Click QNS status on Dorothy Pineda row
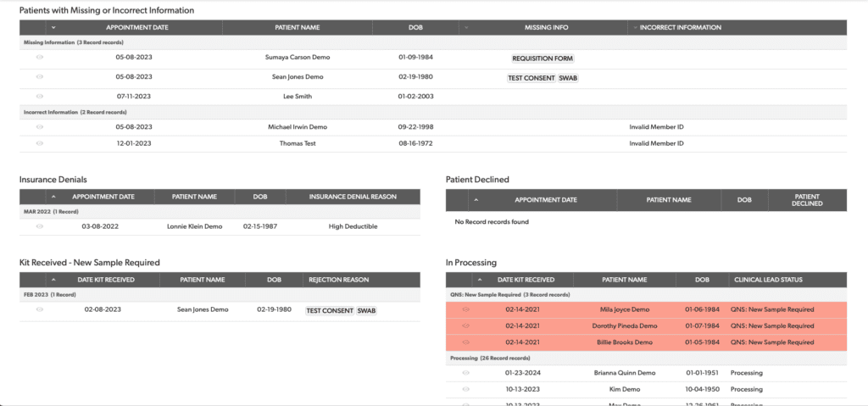The height and width of the screenshot is (406, 868). click(772, 325)
